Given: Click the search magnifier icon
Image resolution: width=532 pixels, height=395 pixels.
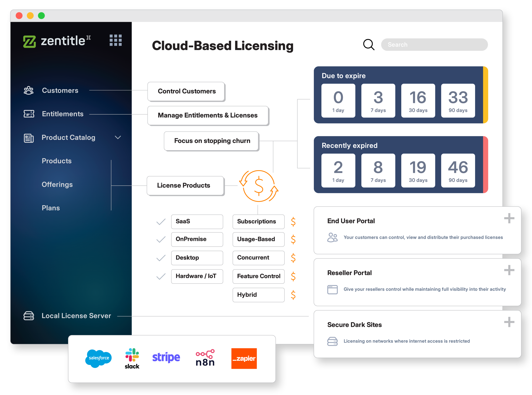Looking at the screenshot, I should 369,45.
